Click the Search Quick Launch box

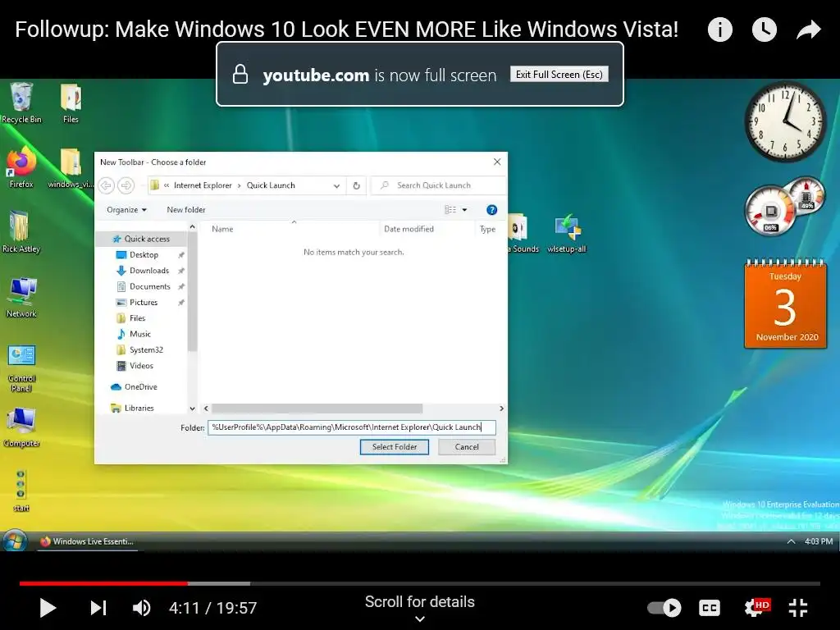(x=438, y=185)
